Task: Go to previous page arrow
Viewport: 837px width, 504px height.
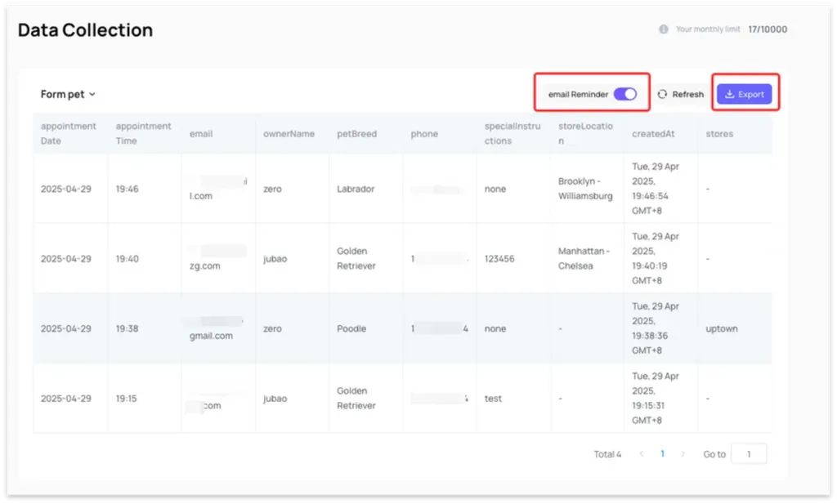Action: tap(642, 454)
